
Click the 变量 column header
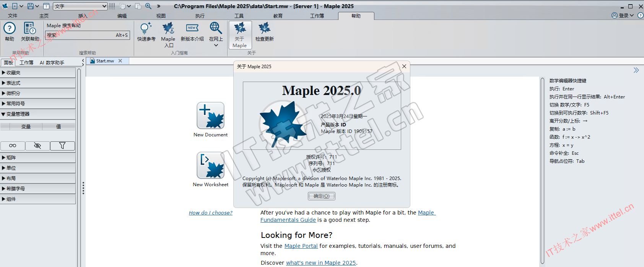26,126
